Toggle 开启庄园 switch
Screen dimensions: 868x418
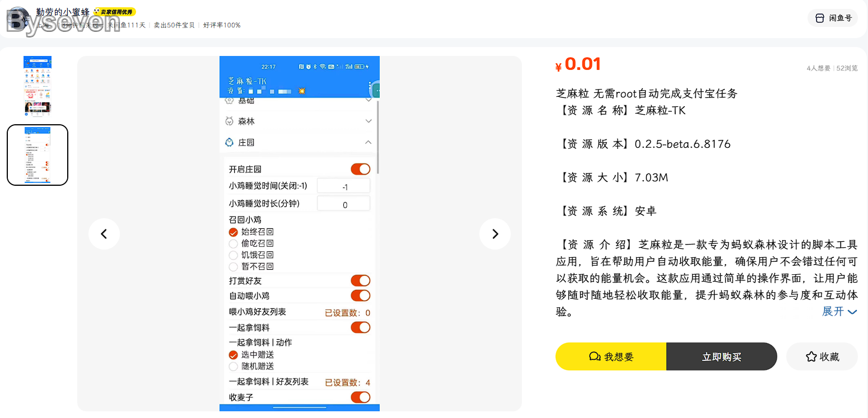tap(361, 169)
